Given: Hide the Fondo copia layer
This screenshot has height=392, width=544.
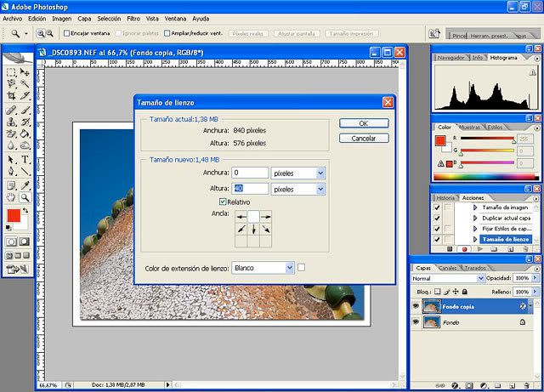Looking at the screenshot, I should (416, 306).
